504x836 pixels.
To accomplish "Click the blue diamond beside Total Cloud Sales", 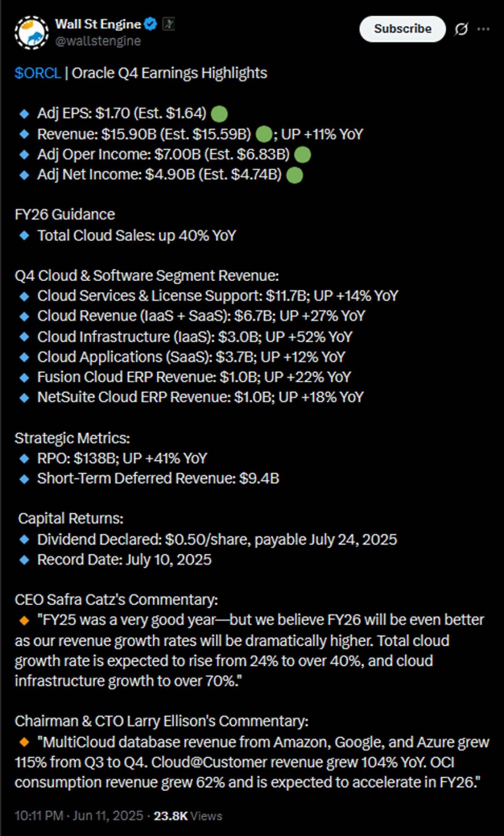I will point(24,236).
